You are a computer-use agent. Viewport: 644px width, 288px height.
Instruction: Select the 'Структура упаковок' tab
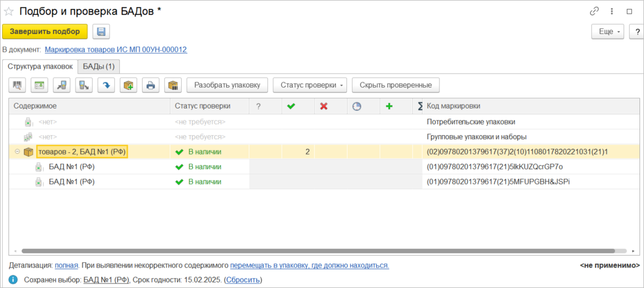(40, 66)
